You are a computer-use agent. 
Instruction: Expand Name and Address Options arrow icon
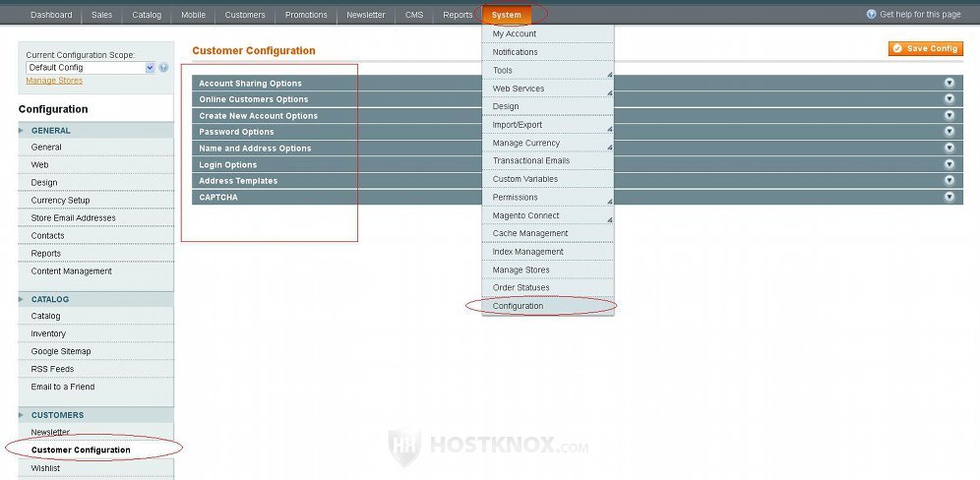(949, 149)
